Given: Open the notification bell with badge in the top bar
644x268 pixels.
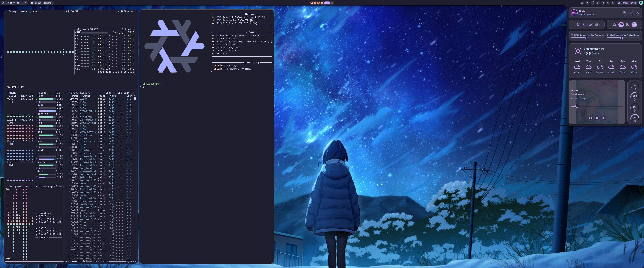Looking at the screenshot, I should coord(593,3).
